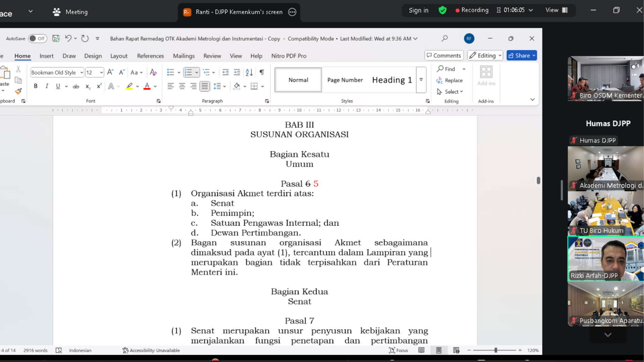Open the document search magnifier icon
The height and width of the screenshot is (362, 644).
point(445,39)
